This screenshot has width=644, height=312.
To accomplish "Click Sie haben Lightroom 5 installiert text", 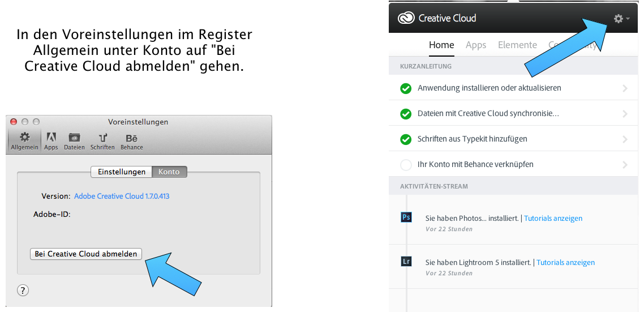I will [479, 262].
